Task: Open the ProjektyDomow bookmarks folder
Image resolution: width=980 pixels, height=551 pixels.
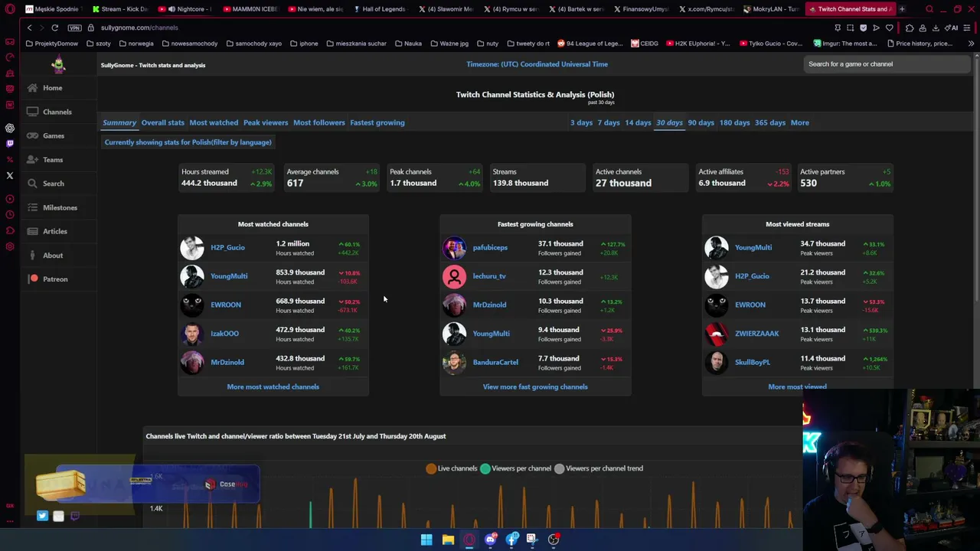Action: coord(52,44)
